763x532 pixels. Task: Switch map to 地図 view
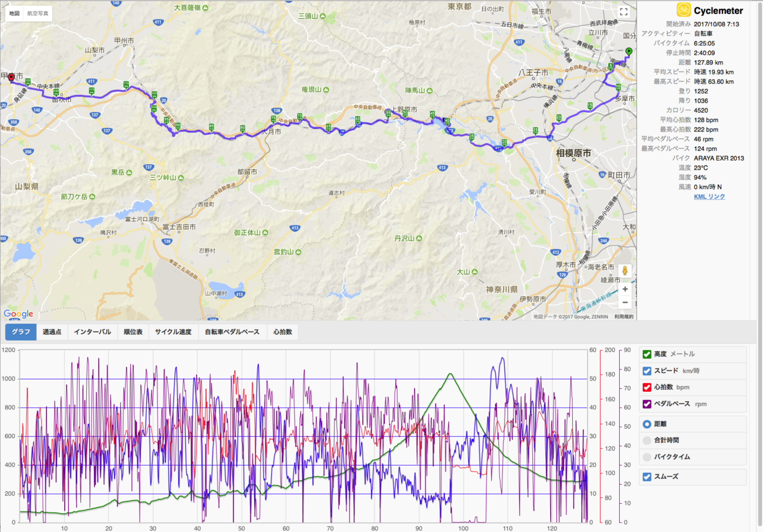click(x=15, y=13)
